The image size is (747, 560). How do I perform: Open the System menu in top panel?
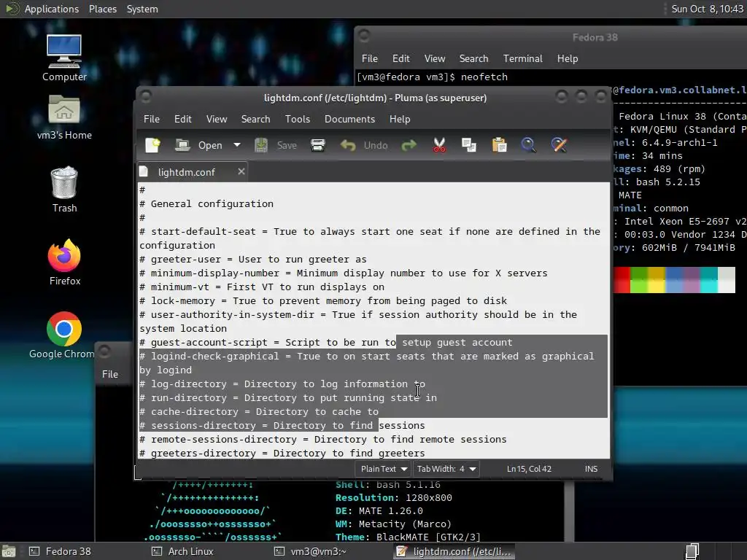[142, 9]
